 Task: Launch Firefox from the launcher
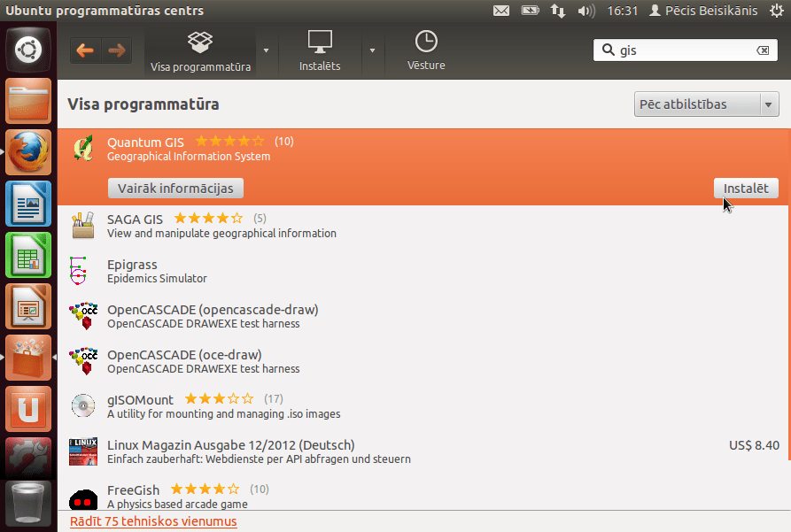click(28, 152)
